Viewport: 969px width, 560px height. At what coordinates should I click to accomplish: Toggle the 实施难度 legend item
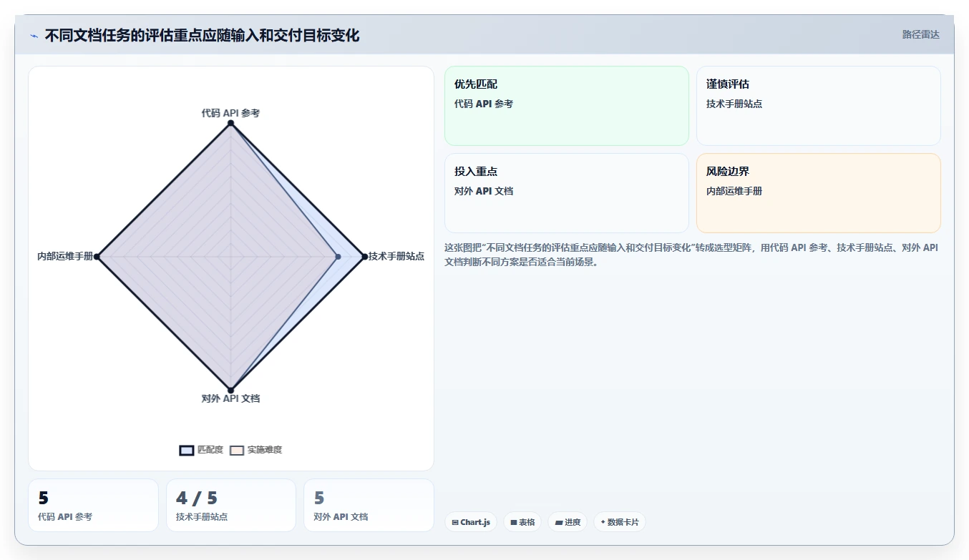click(255, 450)
